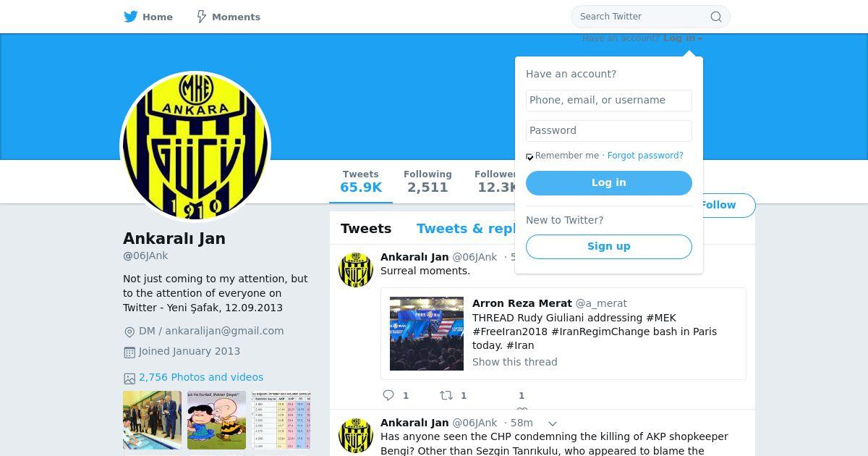The image size is (868, 456).
Task: Expand Show this thread in quoted tweet
Action: (x=515, y=362)
